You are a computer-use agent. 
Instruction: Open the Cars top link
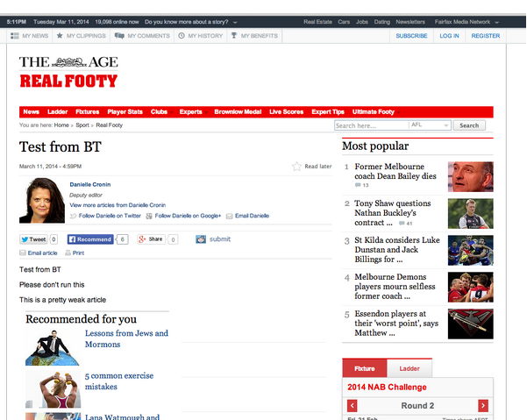(x=344, y=22)
